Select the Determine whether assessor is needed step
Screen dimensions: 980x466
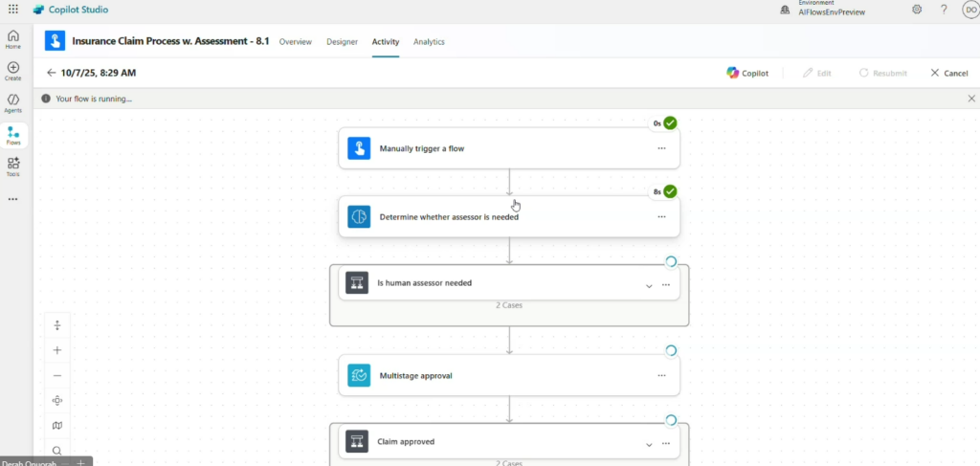point(449,217)
